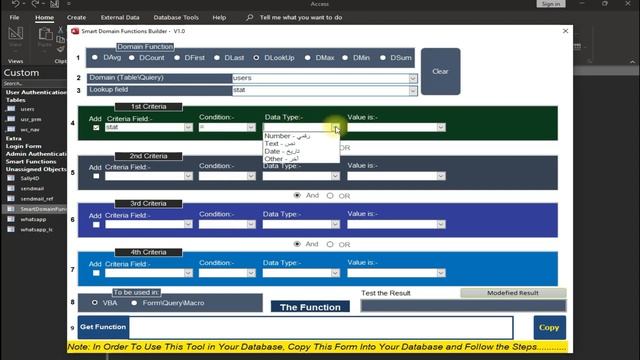This screenshot has width=640, height=360.
Task: Open the 1st Criteria Field dropdown
Action: [x=188, y=127]
